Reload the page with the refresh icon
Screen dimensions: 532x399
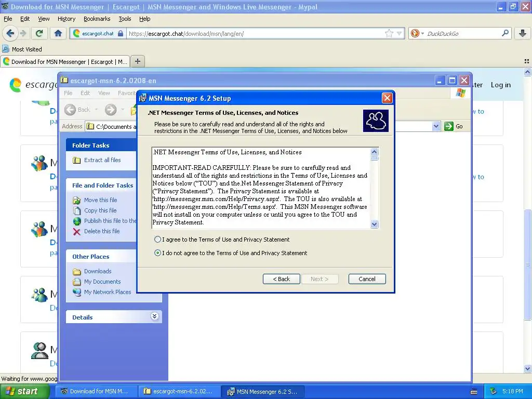coord(39,33)
